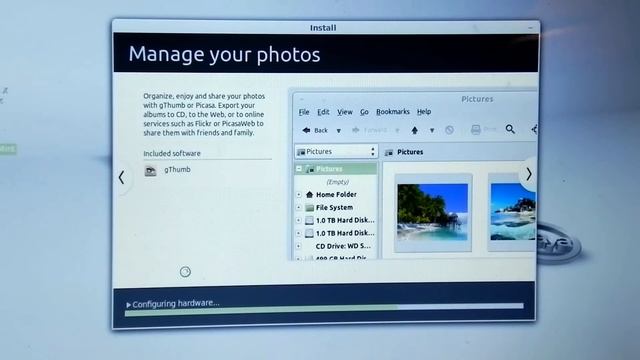Expand the File System tree node

tap(299, 208)
